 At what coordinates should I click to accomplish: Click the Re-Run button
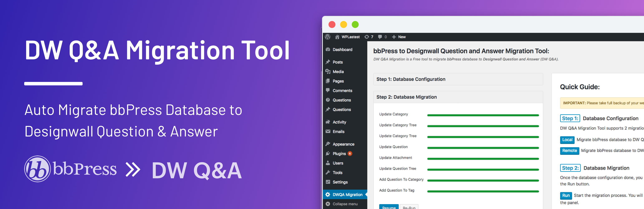(x=409, y=207)
